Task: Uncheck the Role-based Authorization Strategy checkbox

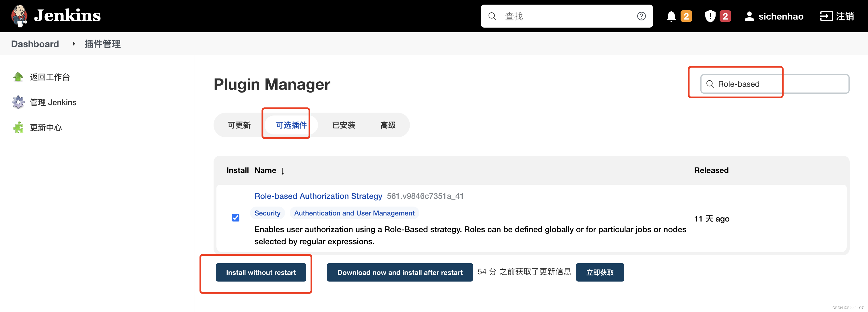Action: tap(236, 218)
